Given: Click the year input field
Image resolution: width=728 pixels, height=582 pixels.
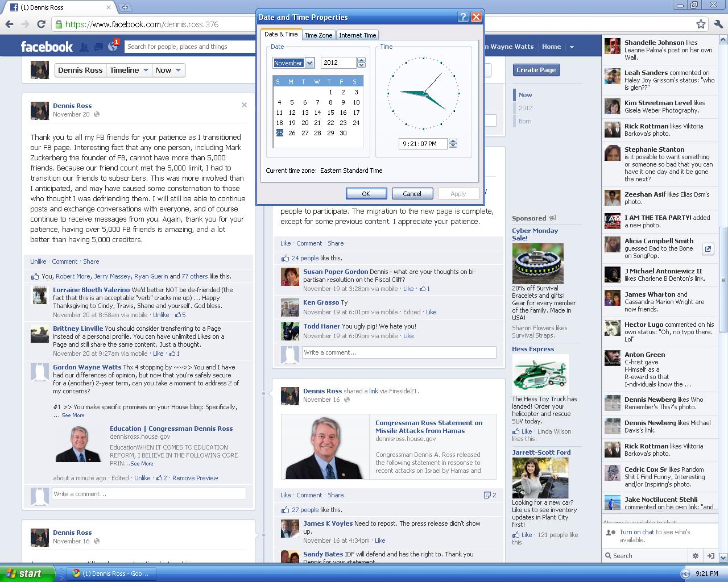Looking at the screenshot, I should coord(339,63).
